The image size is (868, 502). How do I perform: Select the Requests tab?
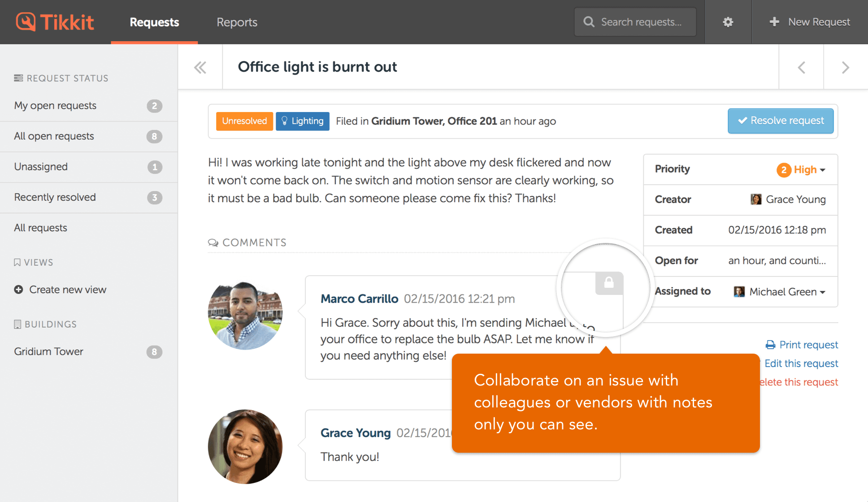[x=154, y=22]
